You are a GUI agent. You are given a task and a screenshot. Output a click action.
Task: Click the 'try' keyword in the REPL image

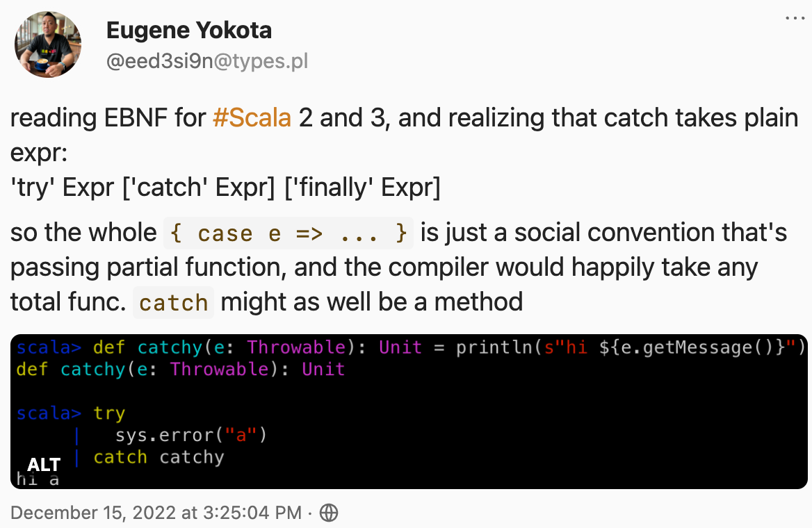click(109, 413)
